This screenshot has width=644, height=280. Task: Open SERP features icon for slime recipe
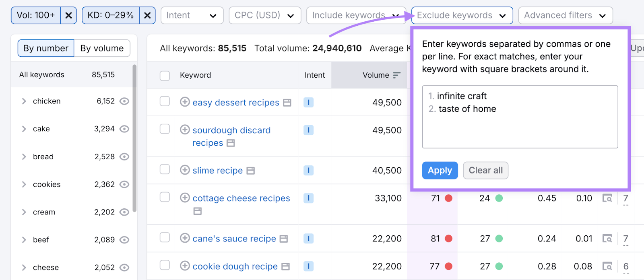pos(251,171)
